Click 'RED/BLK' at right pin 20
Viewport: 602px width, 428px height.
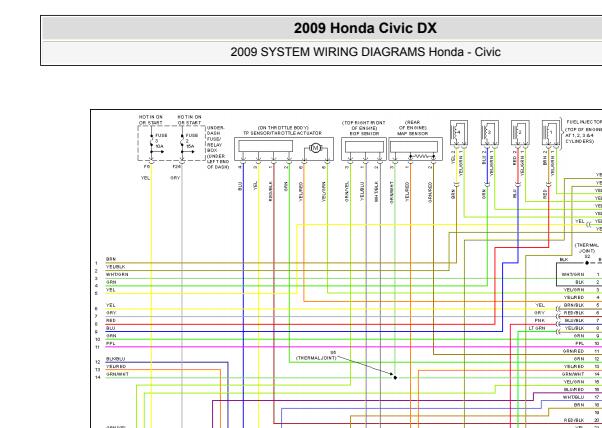[574, 420]
